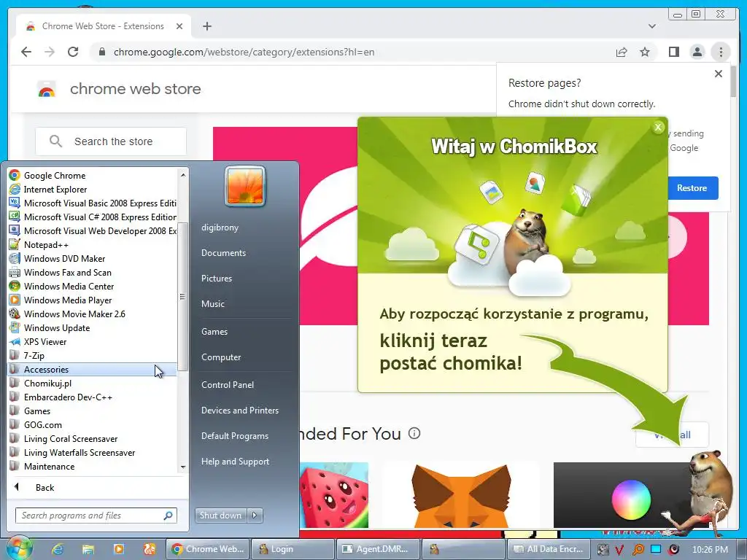Click the orange magnifier tray icon
Viewport: 747px width, 560px height.
click(x=638, y=550)
